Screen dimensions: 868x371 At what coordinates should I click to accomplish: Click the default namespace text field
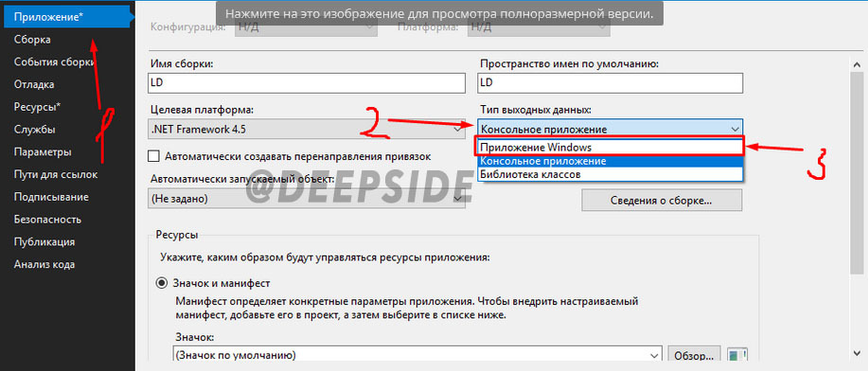[610, 83]
